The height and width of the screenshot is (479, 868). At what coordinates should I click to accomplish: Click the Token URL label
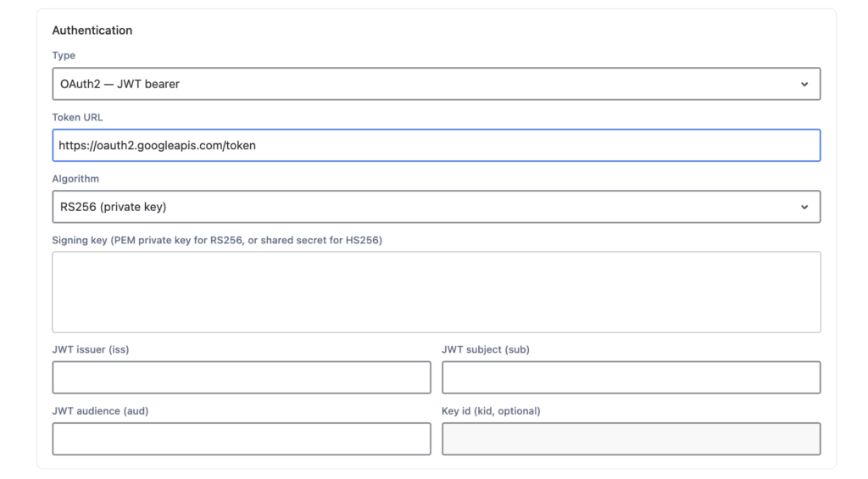tap(77, 117)
